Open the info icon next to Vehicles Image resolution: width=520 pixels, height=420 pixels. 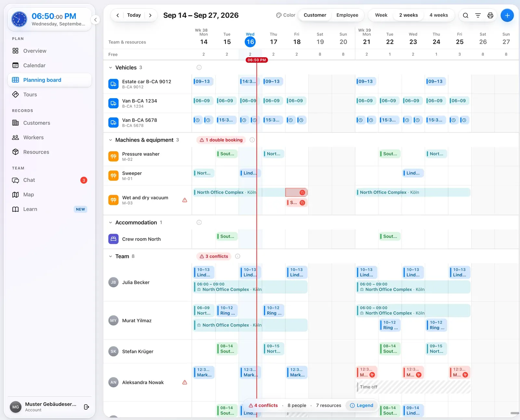point(199,68)
